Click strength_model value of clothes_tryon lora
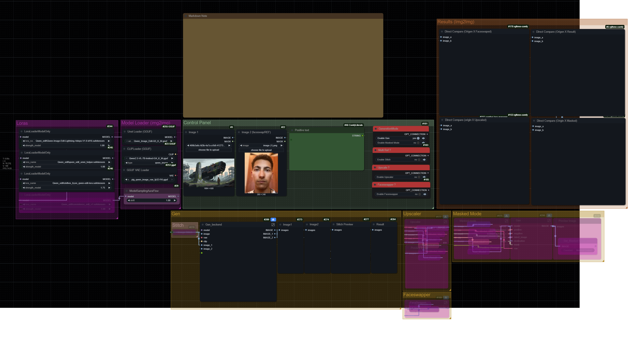 click(67, 188)
